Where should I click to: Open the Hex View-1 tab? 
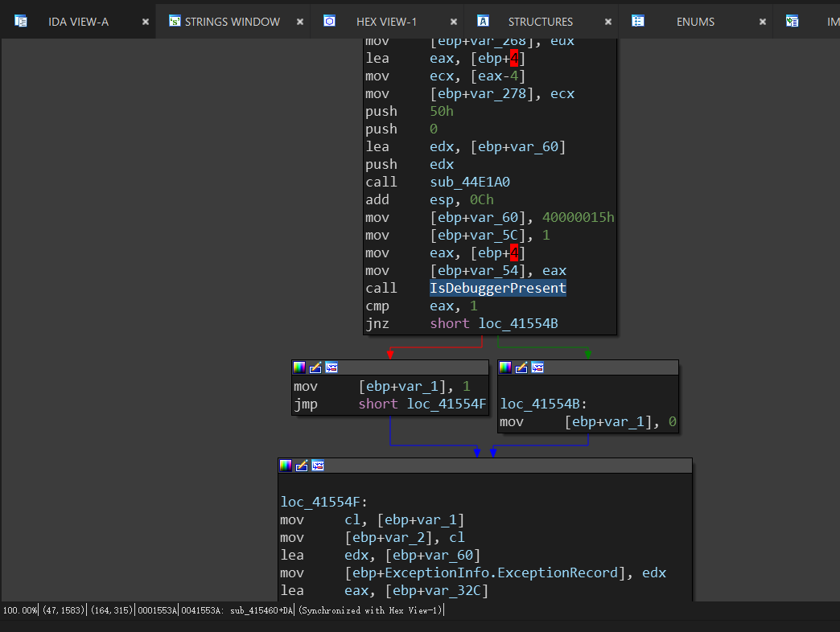tap(386, 22)
